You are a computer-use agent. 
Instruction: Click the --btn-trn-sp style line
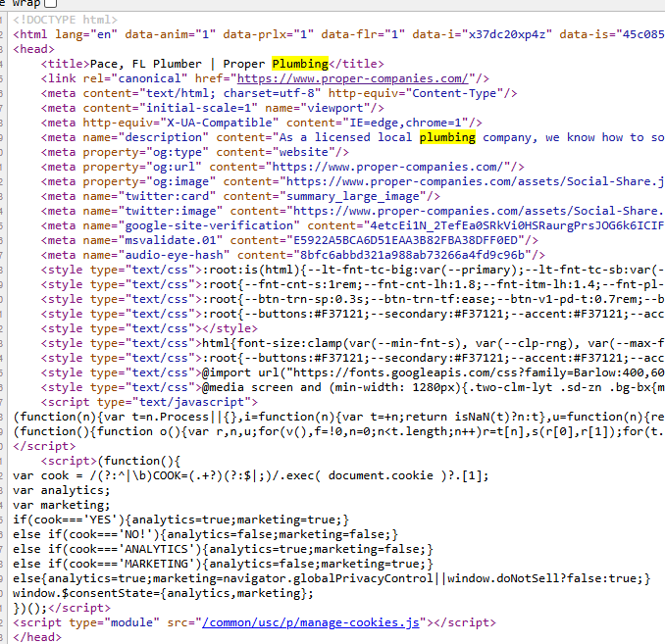[x=353, y=299]
